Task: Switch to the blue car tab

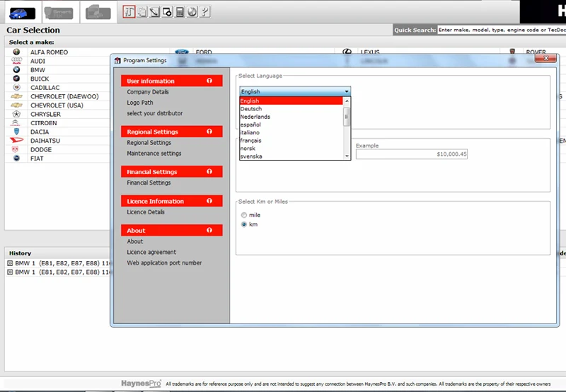Action: (23, 13)
